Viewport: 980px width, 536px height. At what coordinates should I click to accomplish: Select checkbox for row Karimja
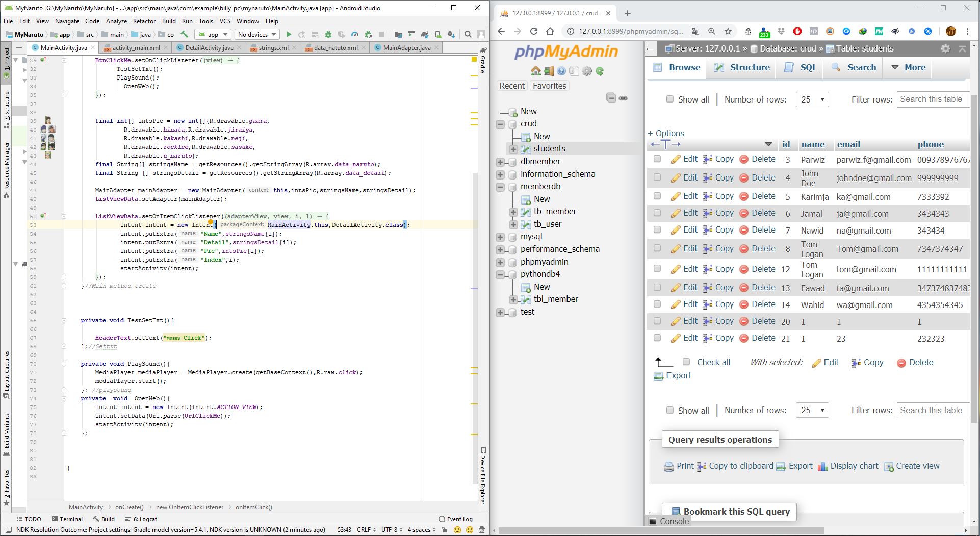(657, 196)
